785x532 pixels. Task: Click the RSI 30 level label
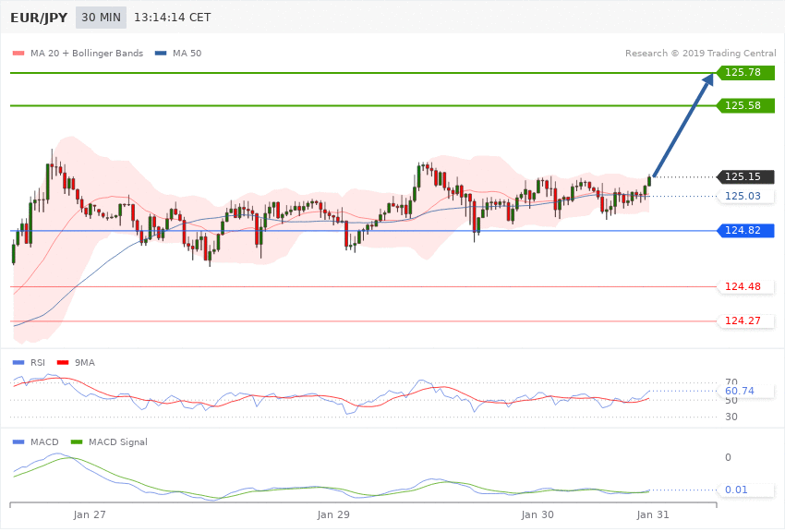point(731,417)
